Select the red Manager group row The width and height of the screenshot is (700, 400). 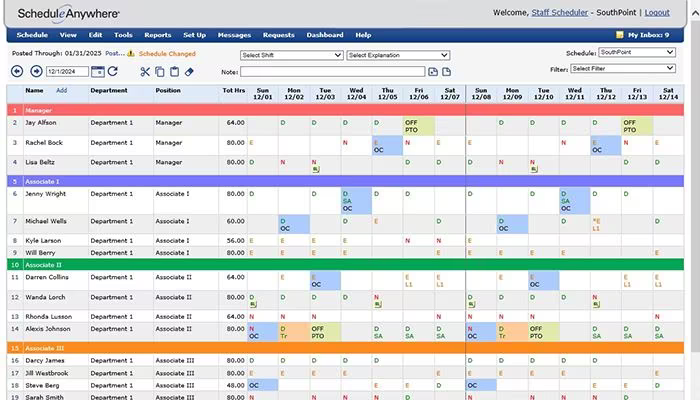(345, 110)
